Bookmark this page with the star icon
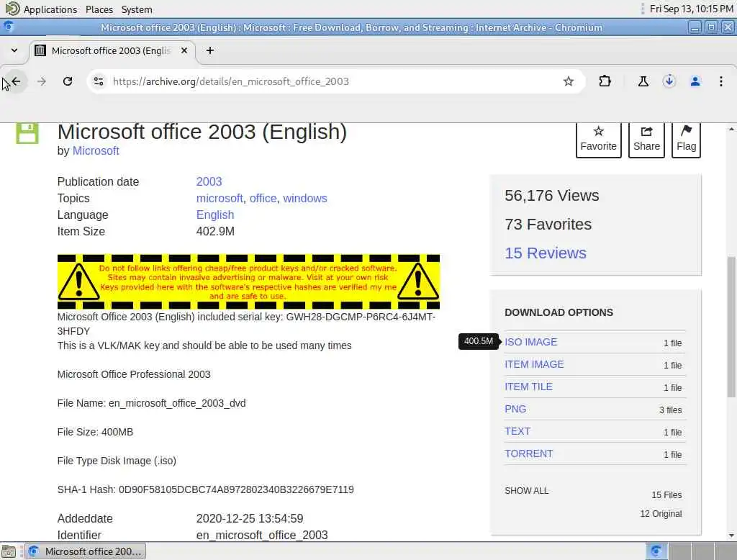This screenshot has height=560, width=737. click(x=569, y=81)
